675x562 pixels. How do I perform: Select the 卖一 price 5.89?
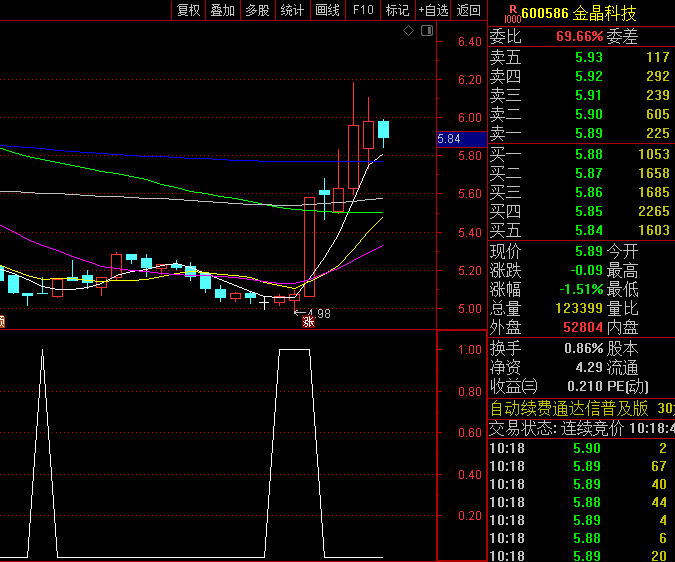point(588,133)
